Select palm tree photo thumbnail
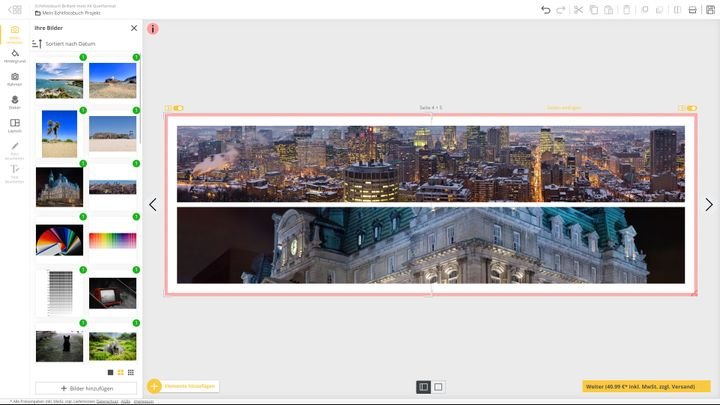 [59, 134]
